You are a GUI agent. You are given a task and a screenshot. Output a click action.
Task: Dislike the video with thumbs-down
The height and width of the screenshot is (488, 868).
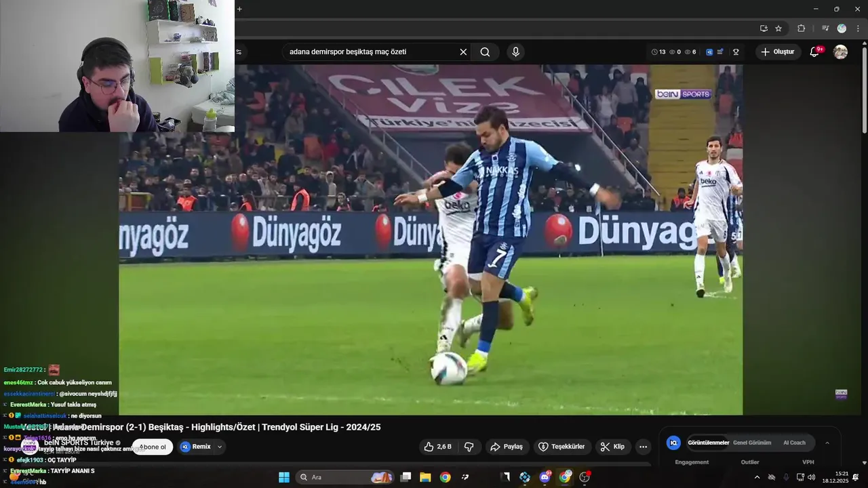(469, 447)
